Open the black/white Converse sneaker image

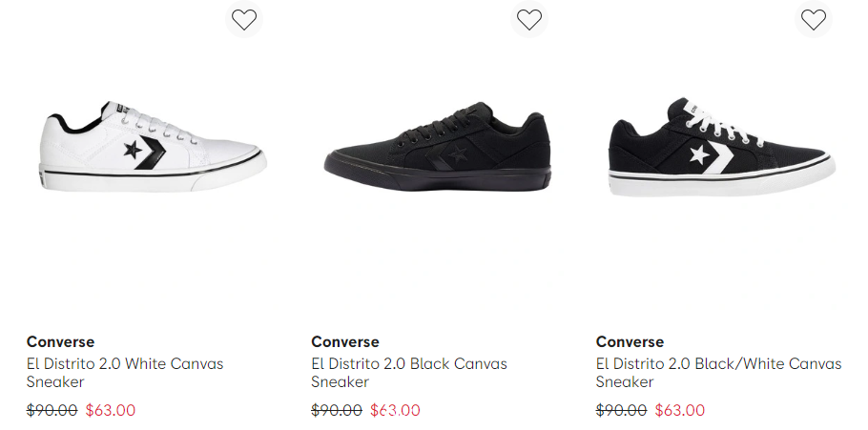tap(722, 147)
